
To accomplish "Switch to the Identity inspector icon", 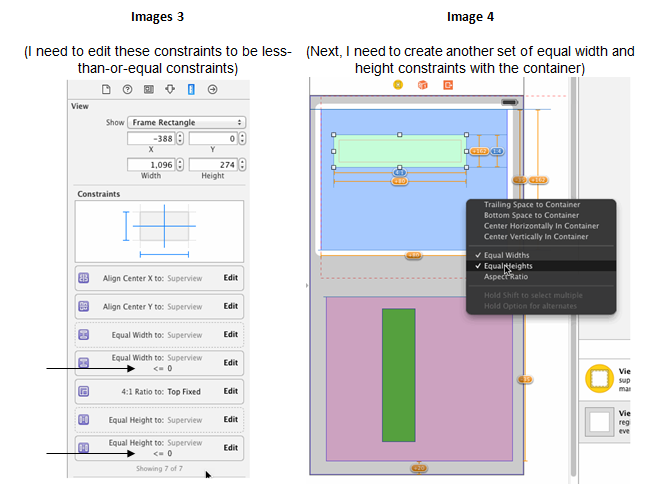I will click(149, 90).
